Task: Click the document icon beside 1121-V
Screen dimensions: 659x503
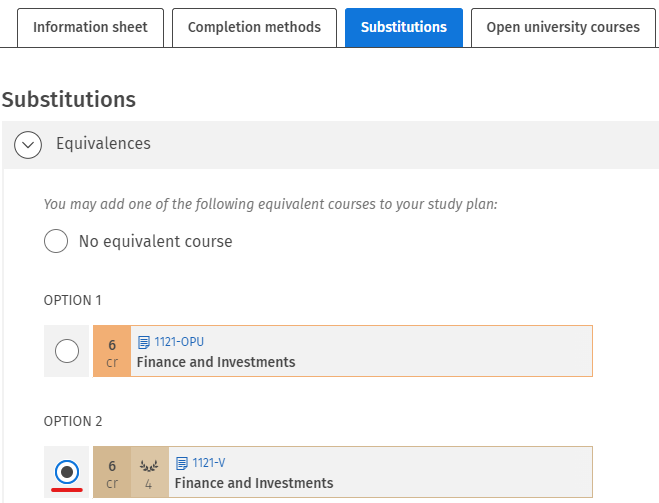Action: [181, 463]
